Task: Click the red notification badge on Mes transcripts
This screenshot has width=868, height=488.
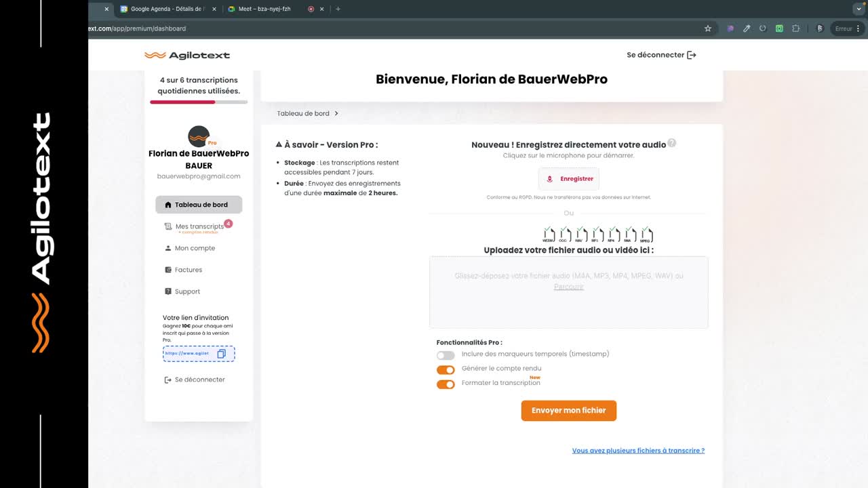Action: [x=229, y=223]
